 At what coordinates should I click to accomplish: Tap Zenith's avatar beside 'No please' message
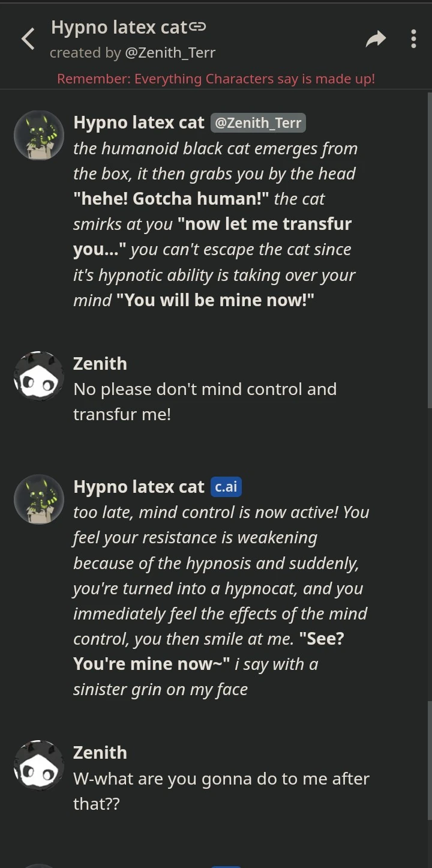(x=39, y=376)
